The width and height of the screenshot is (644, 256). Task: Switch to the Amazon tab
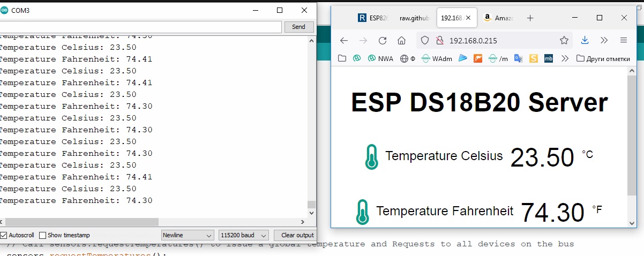[x=498, y=18]
